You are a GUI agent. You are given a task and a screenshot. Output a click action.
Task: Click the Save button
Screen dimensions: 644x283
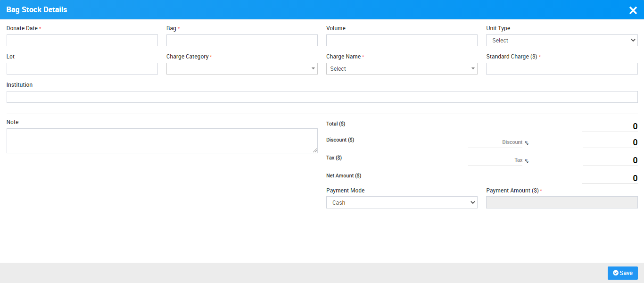(x=622, y=273)
